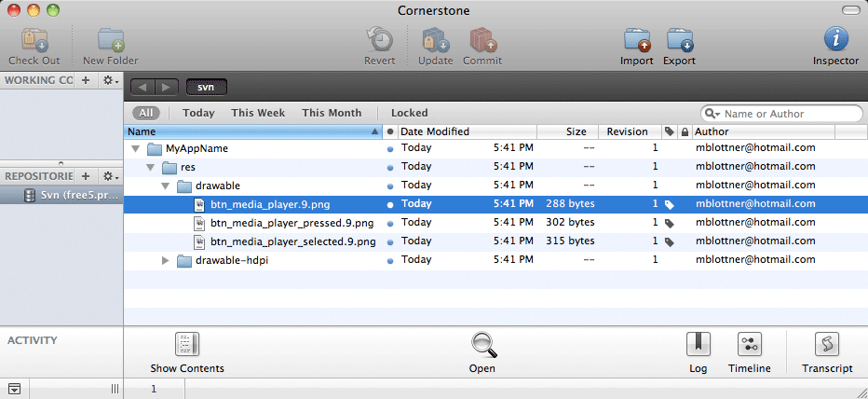The width and height of the screenshot is (868, 399).
Task: Filter by This Month
Action: tap(332, 113)
